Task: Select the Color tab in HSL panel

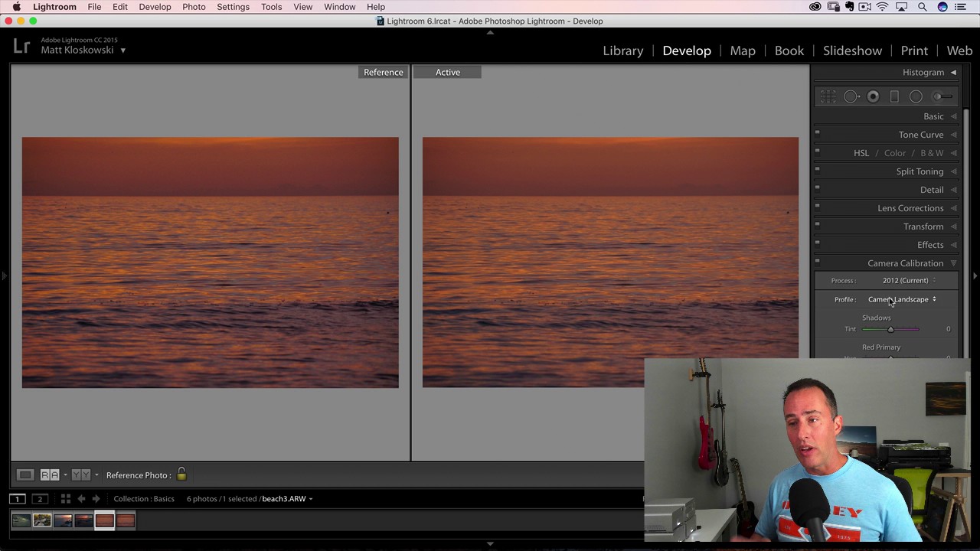Action: tap(894, 153)
